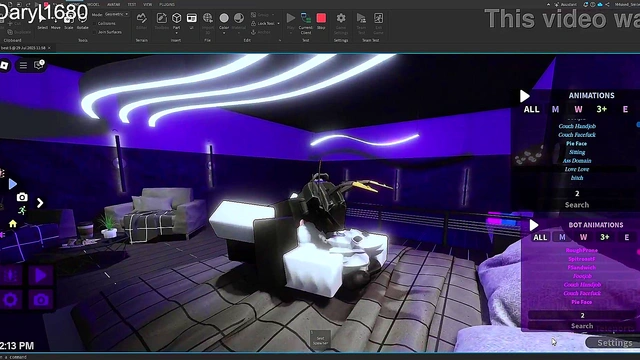Open the TEST ribbon tab
640x360 pixels.
[x=131, y=4]
